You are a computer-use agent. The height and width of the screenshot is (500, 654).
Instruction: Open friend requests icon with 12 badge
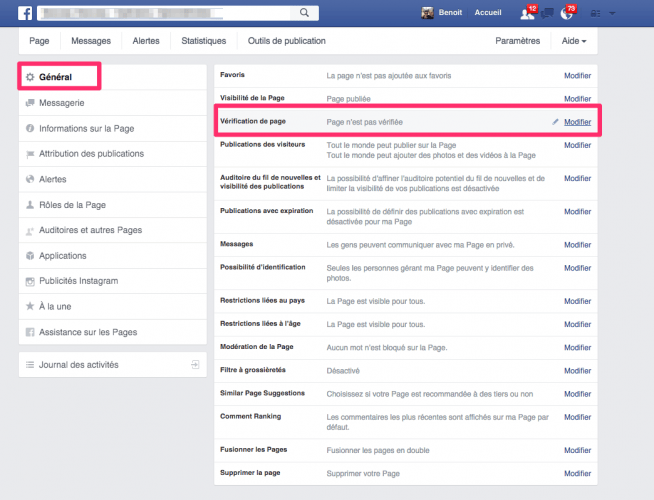(527, 14)
